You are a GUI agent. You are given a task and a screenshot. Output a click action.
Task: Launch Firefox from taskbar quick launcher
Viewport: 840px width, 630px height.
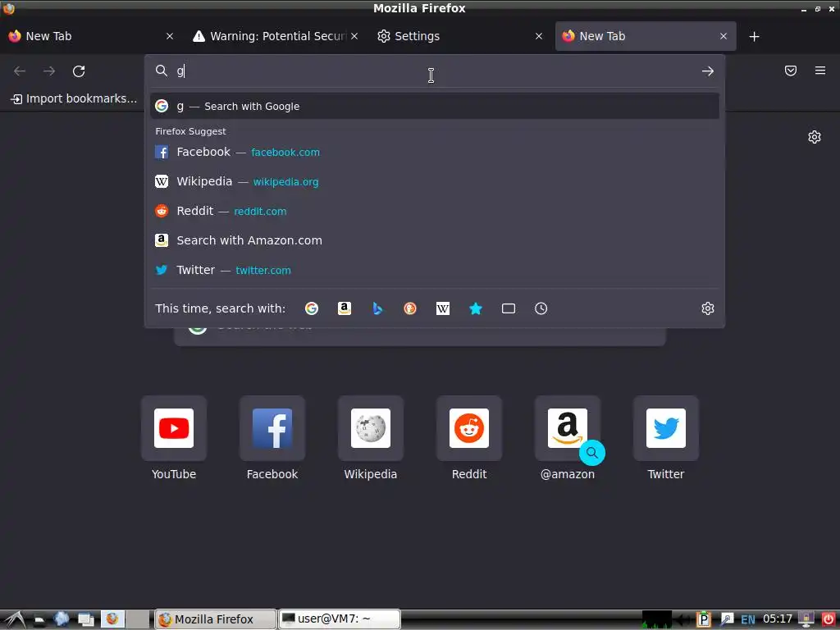click(x=112, y=619)
